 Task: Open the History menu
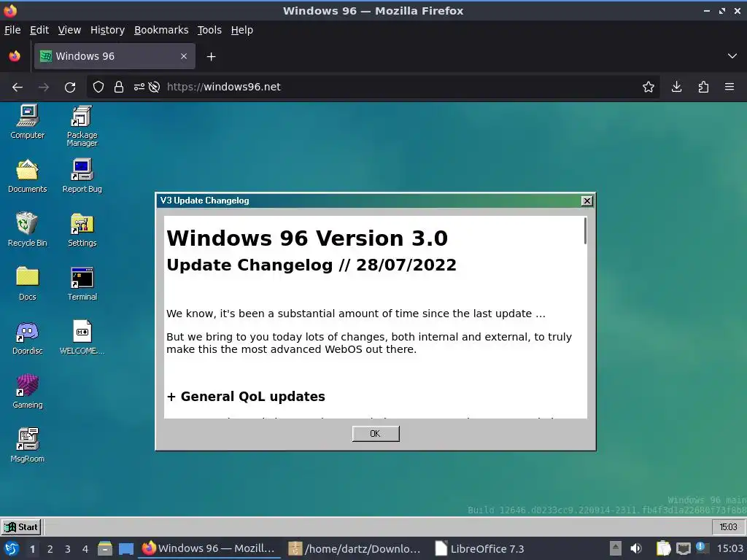pos(108,30)
